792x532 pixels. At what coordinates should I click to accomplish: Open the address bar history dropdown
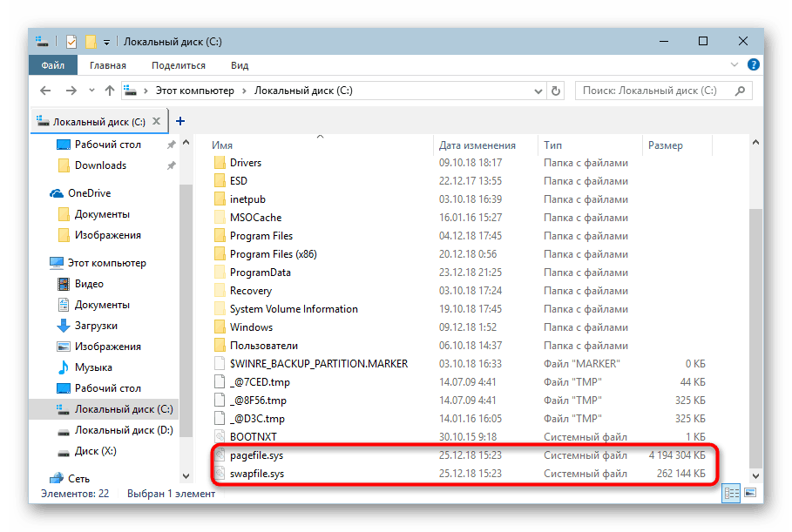tap(538, 91)
